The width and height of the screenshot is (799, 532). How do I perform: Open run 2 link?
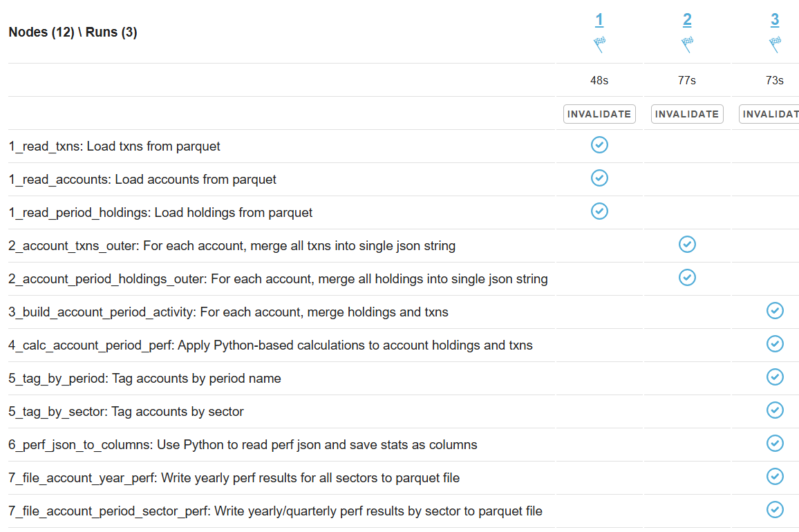click(x=687, y=20)
